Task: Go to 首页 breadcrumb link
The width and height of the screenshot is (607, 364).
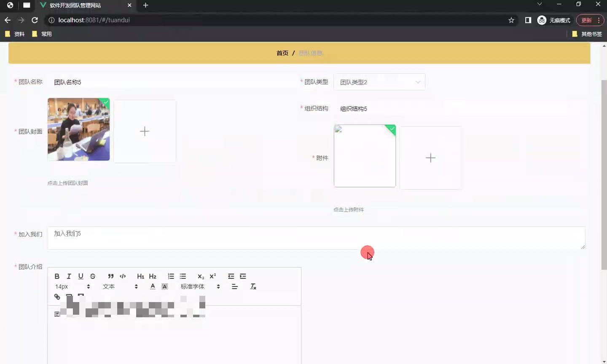Action: click(282, 53)
